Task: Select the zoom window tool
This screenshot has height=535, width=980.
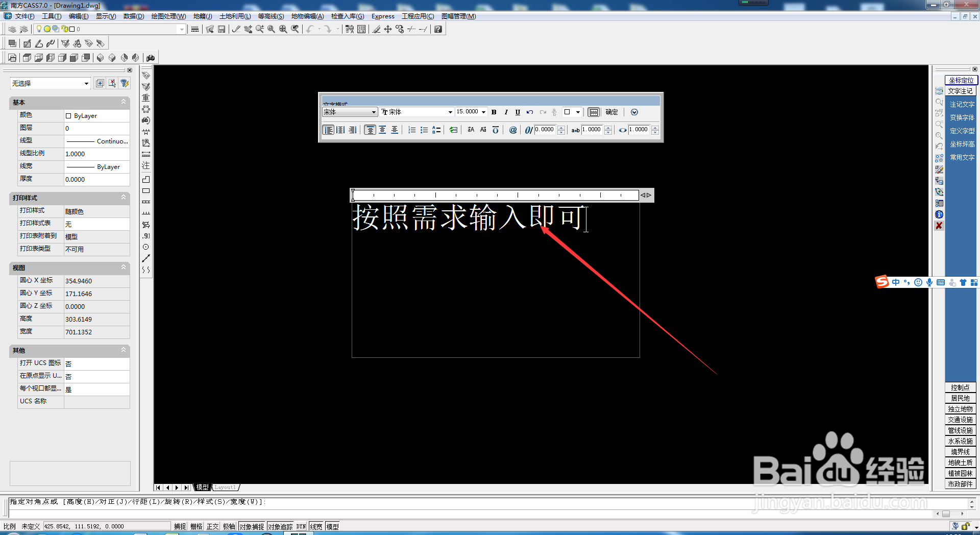Action: coord(272,29)
